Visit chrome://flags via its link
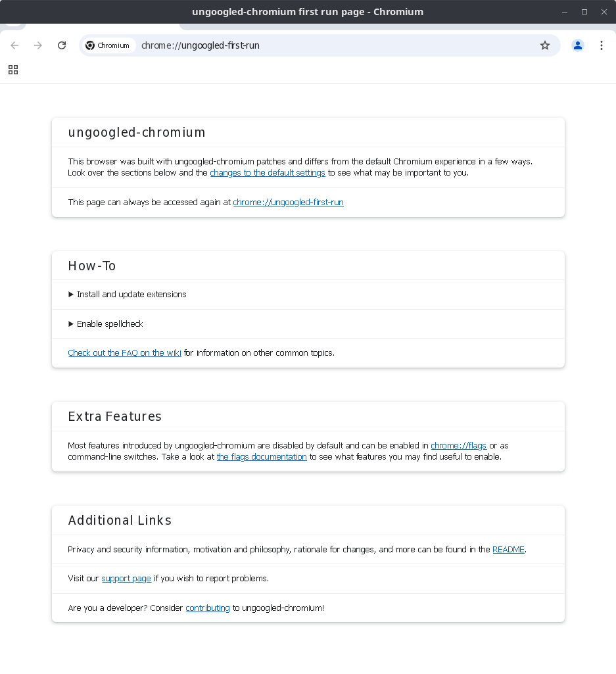 458,445
